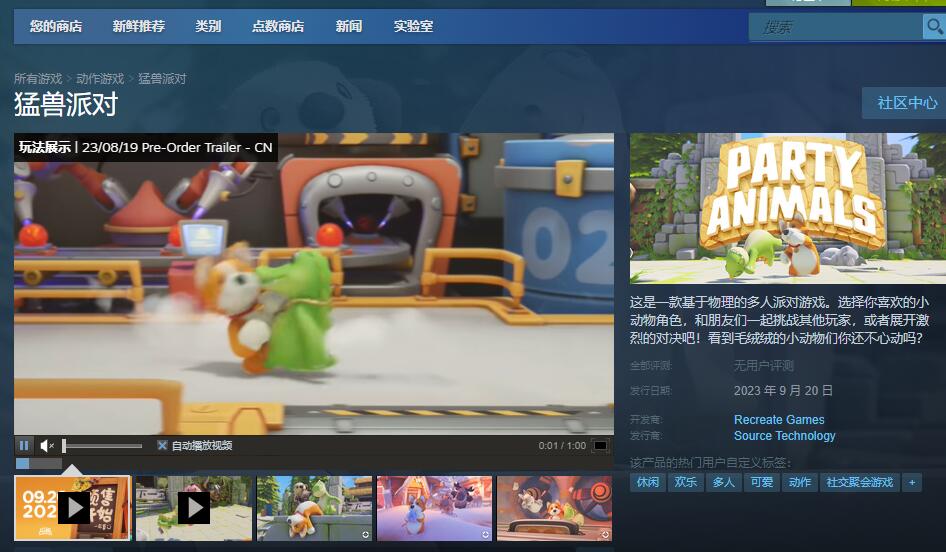Open fifth screenshot thumbnail with toaster
The height and width of the screenshot is (552, 946).
click(554, 507)
